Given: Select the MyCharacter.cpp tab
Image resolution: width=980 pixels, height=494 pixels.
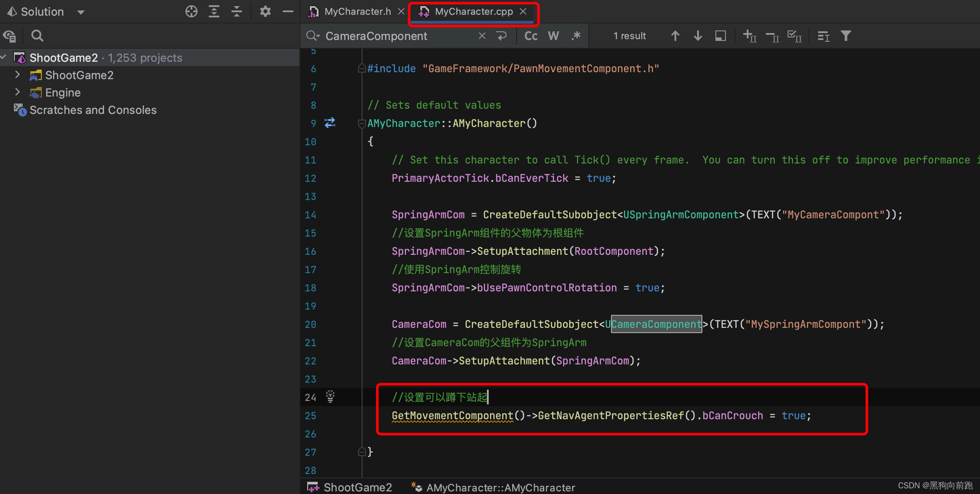Looking at the screenshot, I should click(473, 12).
